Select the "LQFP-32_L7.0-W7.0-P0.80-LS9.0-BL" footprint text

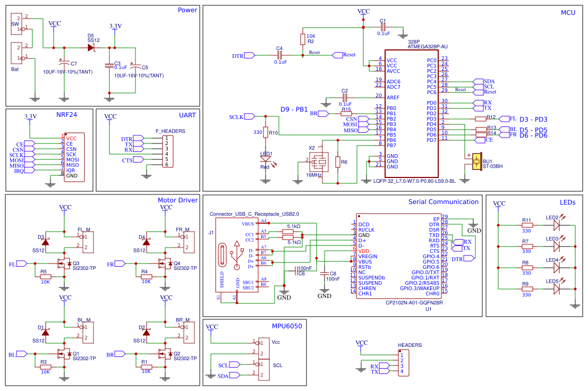pos(414,181)
